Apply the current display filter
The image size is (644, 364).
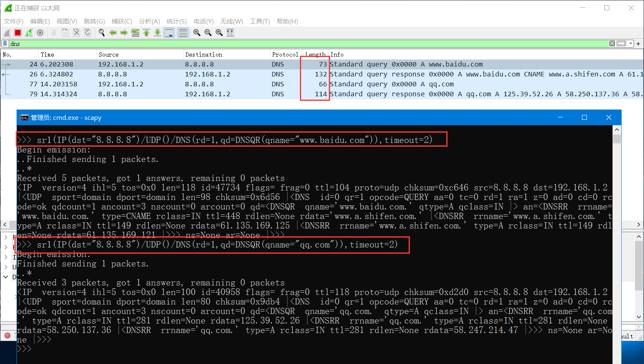click(x=622, y=43)
